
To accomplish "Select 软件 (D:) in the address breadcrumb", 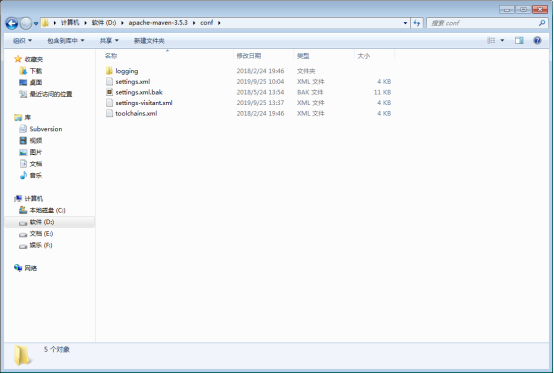I will [104, 23].
